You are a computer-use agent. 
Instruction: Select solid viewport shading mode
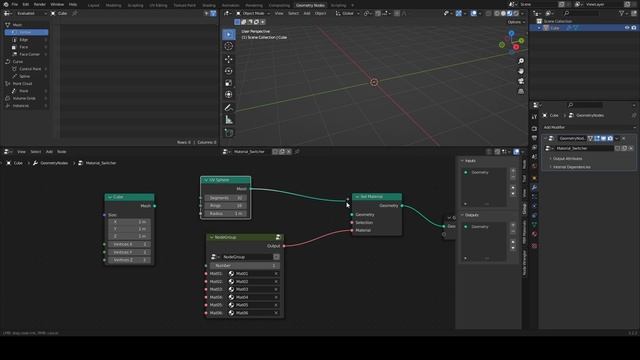click(x=503, y=13)
